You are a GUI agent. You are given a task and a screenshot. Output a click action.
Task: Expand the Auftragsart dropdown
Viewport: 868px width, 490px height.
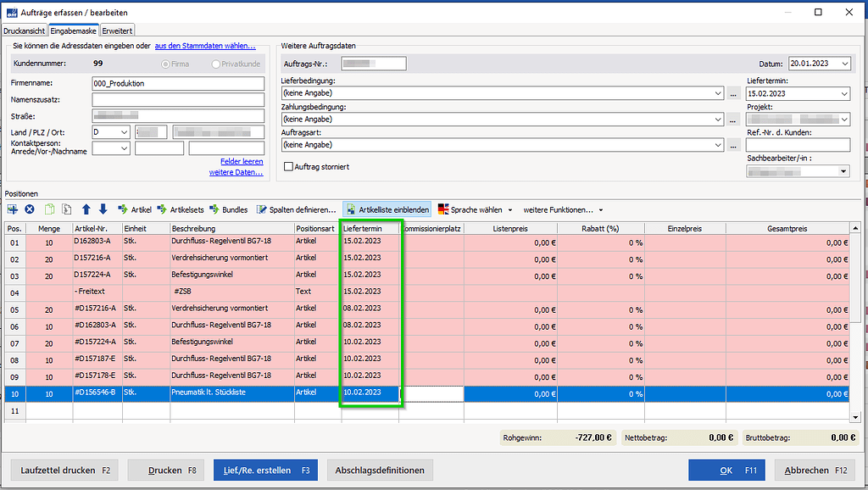pos(718,145)
